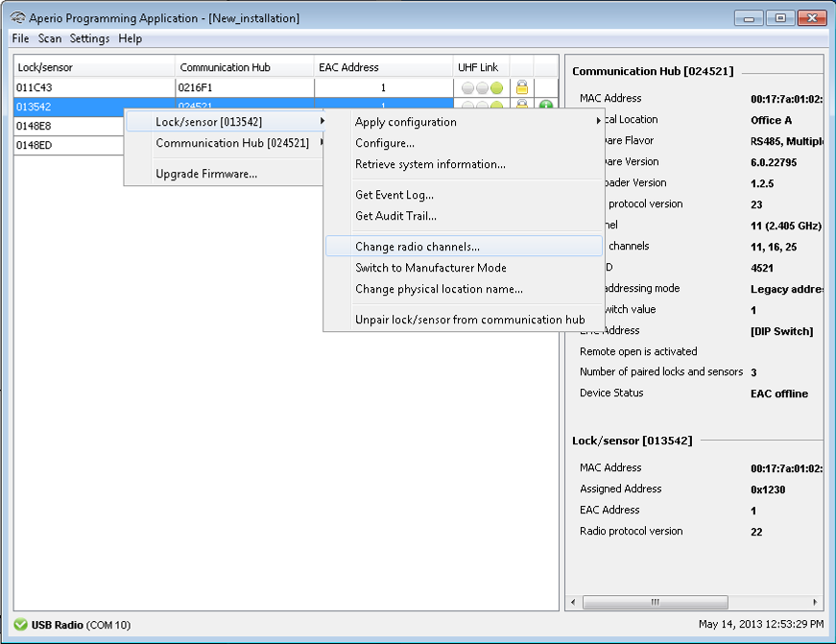Image resolution: width=836 pixels, height=644 pixels.
Task: Select lock row 0148E8
Action: pyautogui.click(x=68, y=126)
